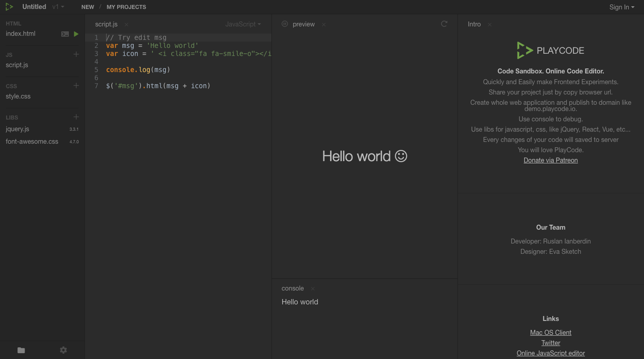
Task: Click line number 5 in the gutter
Action: pos(96,70)
